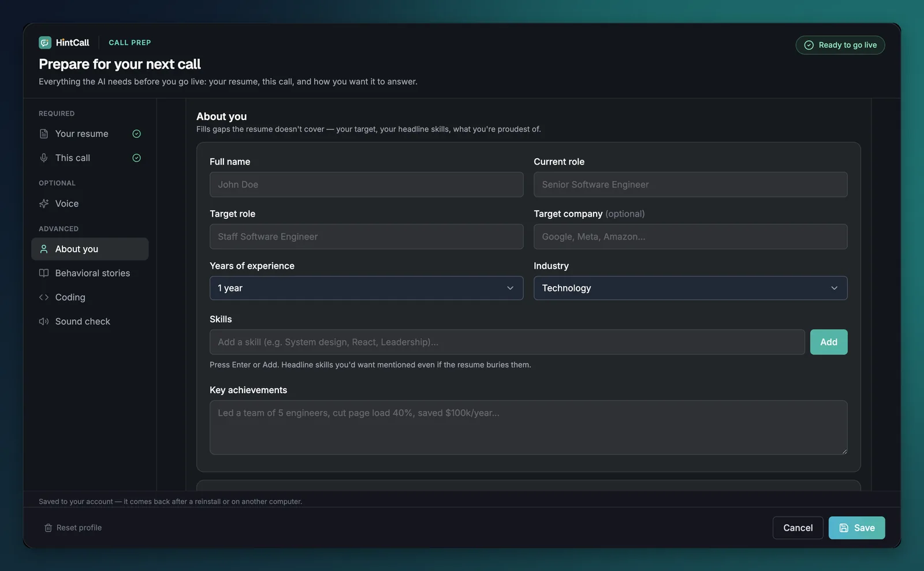Save the profile
The image size is (924, 571).
[857, 528]
